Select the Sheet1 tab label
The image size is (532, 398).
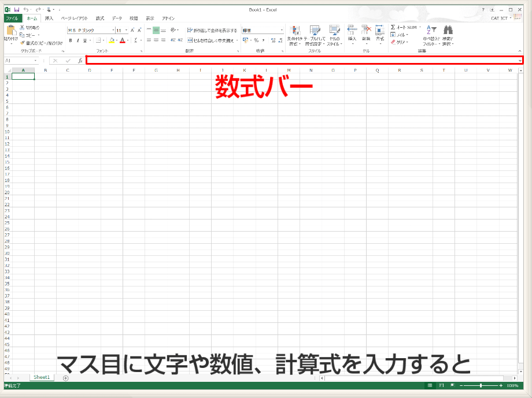(x=40, y=377)
